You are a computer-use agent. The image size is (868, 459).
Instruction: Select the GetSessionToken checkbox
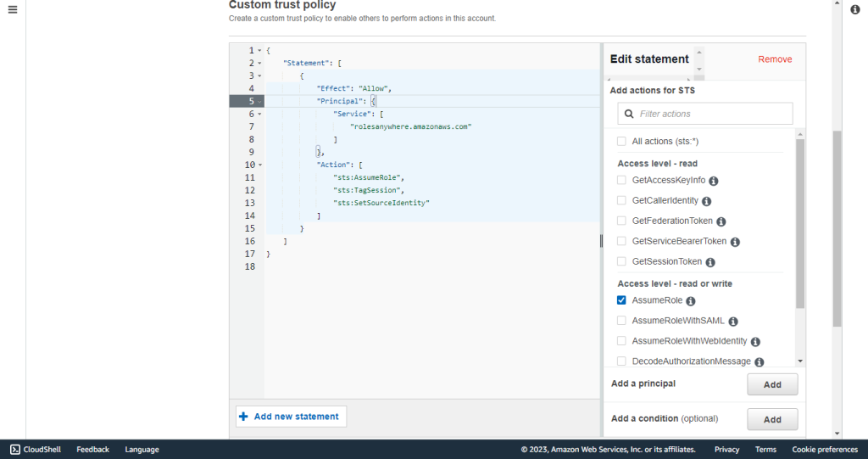(x=621, y=261)
